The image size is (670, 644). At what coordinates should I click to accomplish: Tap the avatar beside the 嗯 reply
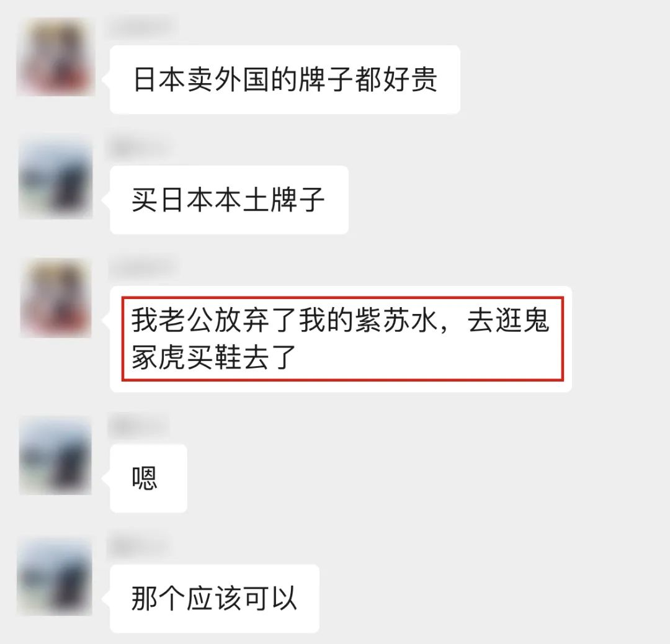pos(55,456)
